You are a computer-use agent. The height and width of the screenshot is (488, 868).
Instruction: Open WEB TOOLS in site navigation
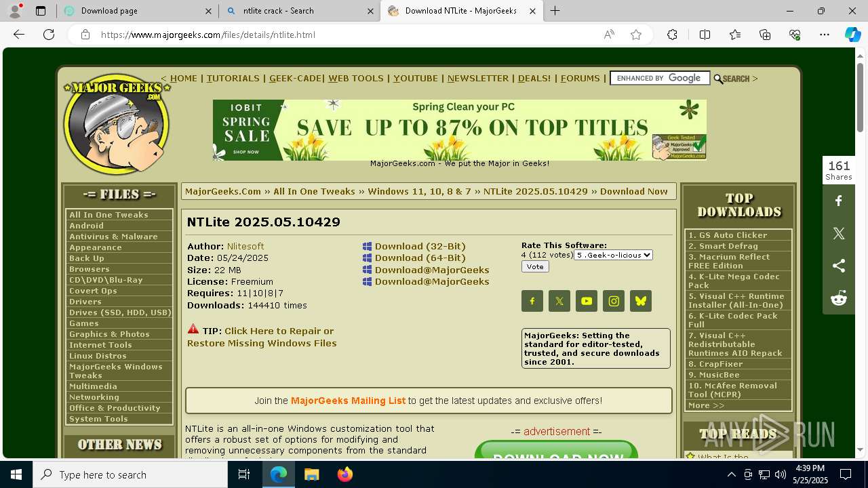(x=356, y=79)
